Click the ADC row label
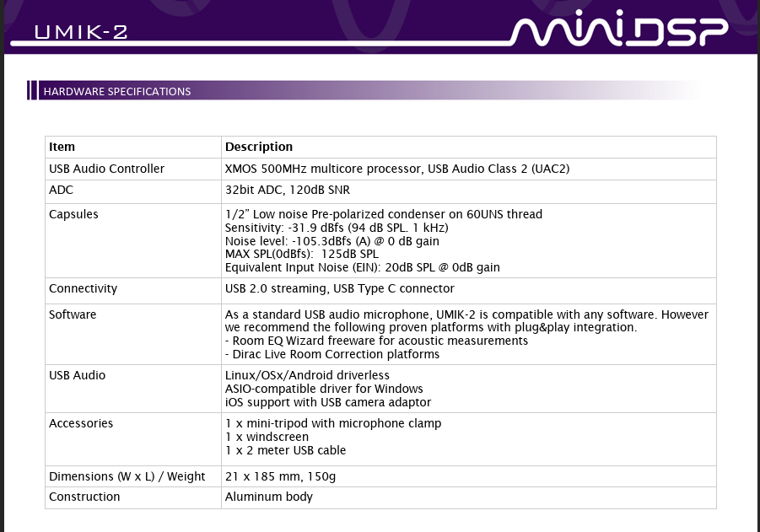 [62, 191]
